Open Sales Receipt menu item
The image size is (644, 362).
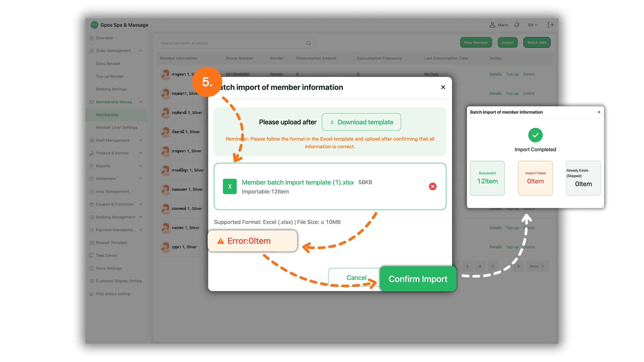[108, 64]
